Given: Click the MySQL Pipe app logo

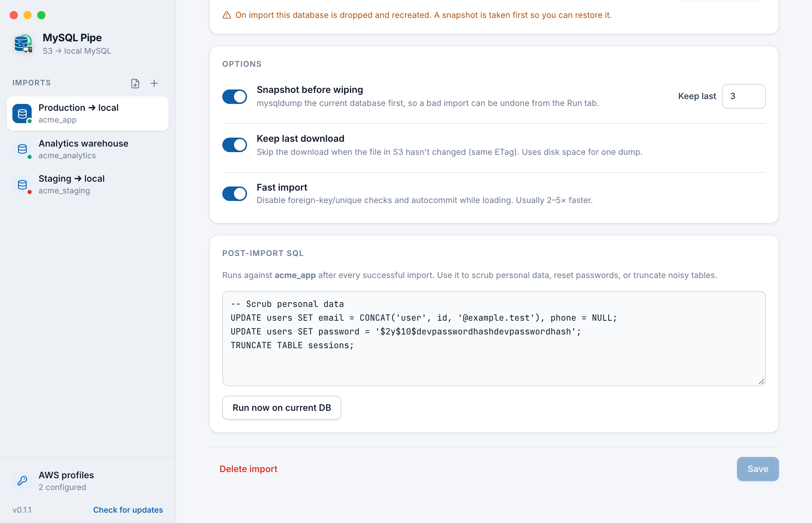Looking at the screenshot, I should click(x=23, y=44).
